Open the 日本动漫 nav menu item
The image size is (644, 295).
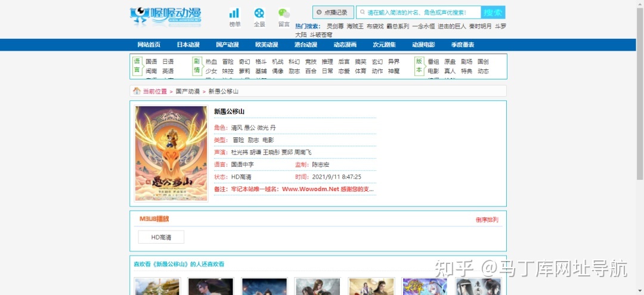[188, 45]
